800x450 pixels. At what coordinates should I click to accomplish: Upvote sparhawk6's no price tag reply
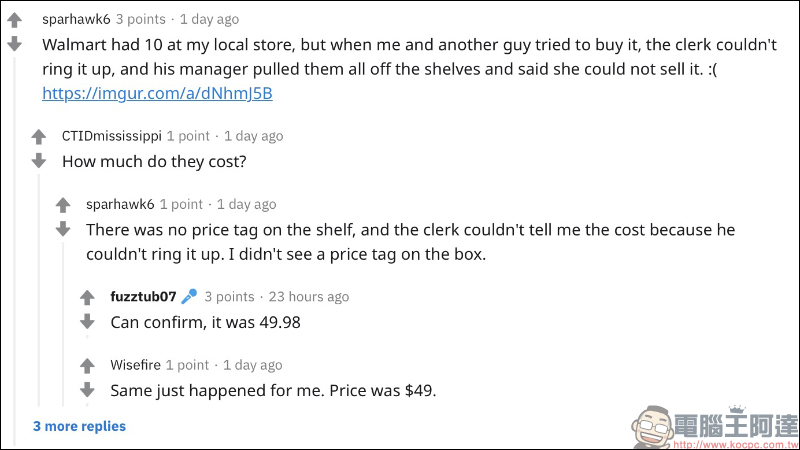(x=62, y=205)
